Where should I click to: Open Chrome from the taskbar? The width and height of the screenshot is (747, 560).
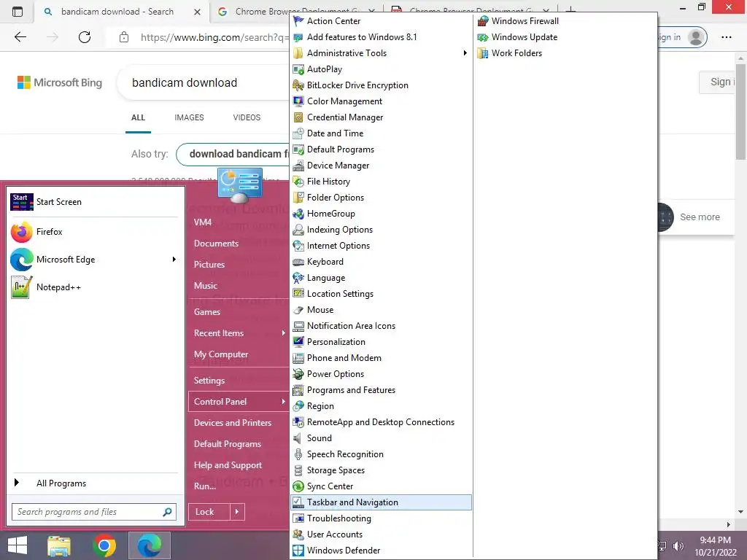point(104,545)
